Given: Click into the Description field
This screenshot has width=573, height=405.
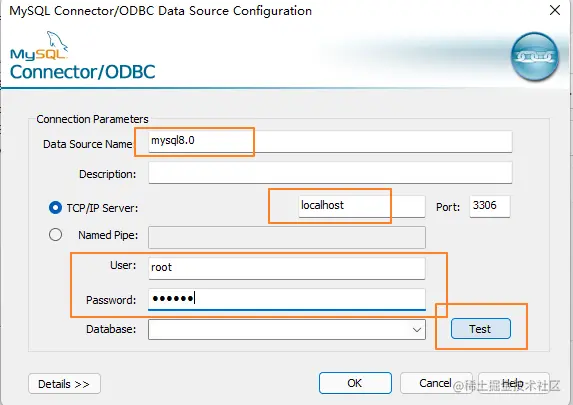Looking at the screenshot, I should [330, 173].
